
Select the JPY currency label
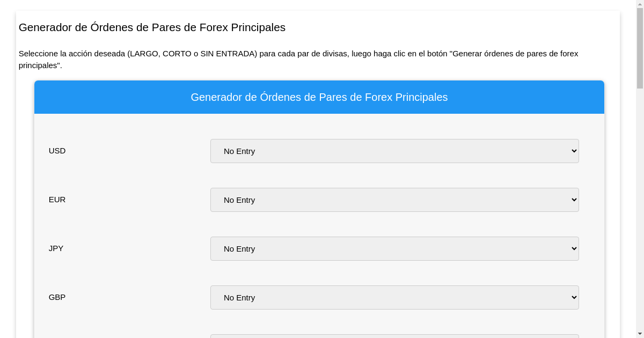(x=56, y=248)
